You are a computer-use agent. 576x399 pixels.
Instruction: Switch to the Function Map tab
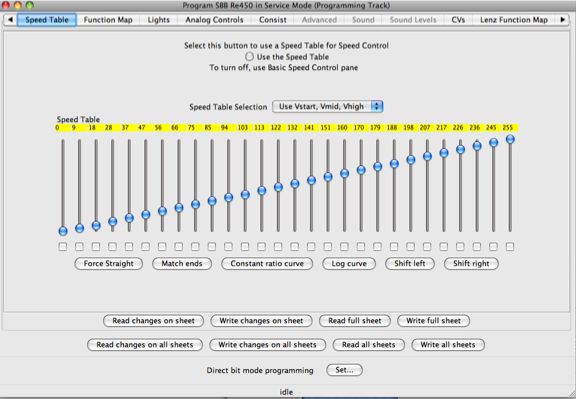[x=108, y=20]
